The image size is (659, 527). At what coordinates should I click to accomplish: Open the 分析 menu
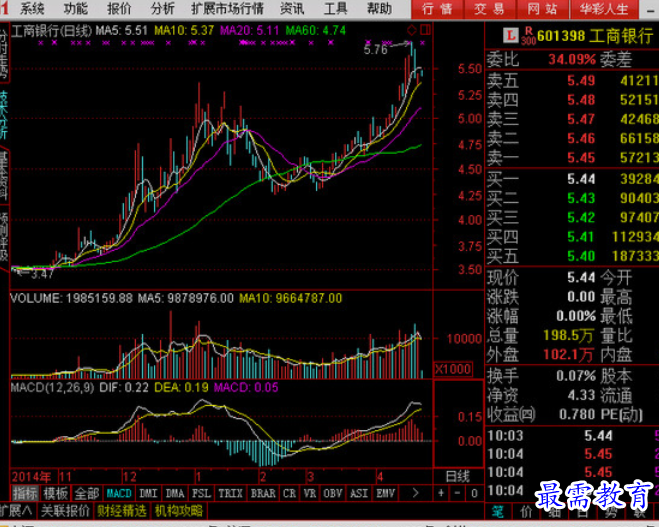(162, 8)
